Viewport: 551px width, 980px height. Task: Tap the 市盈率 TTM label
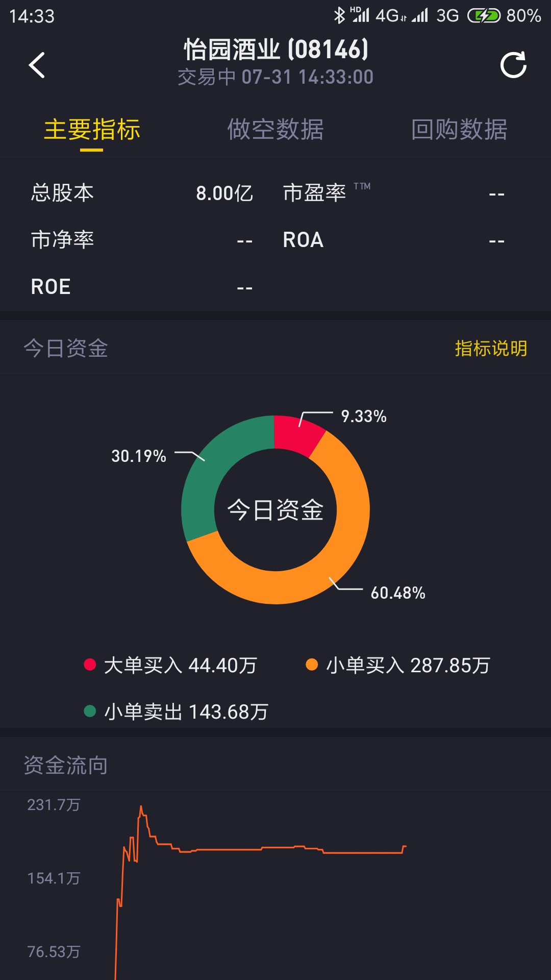(327, 193)
